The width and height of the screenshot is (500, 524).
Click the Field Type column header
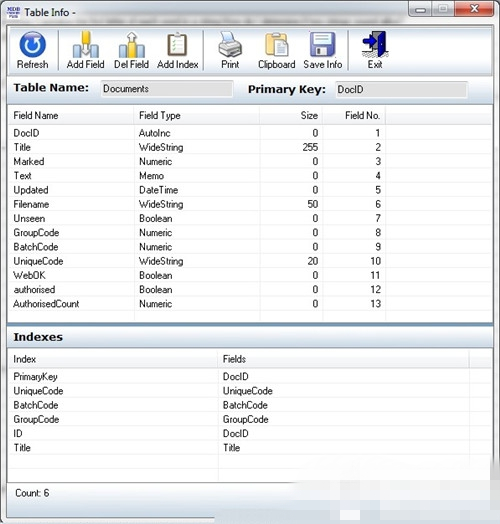(197, 116)
